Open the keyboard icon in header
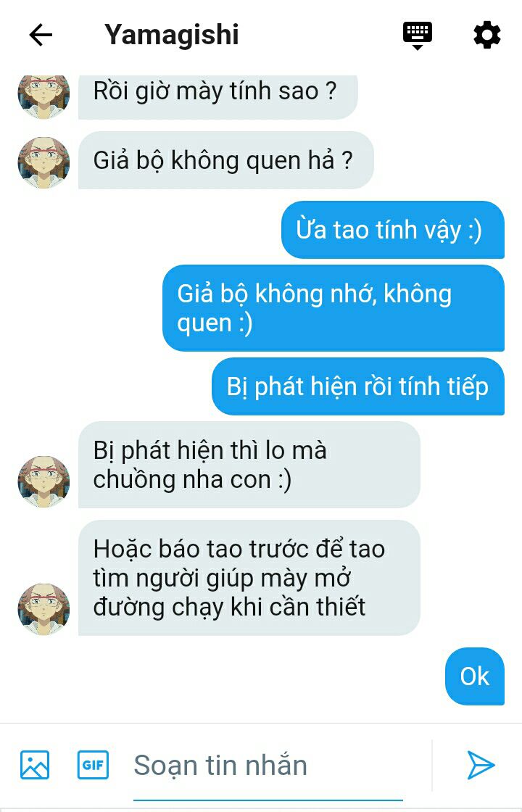 (418, 36)
